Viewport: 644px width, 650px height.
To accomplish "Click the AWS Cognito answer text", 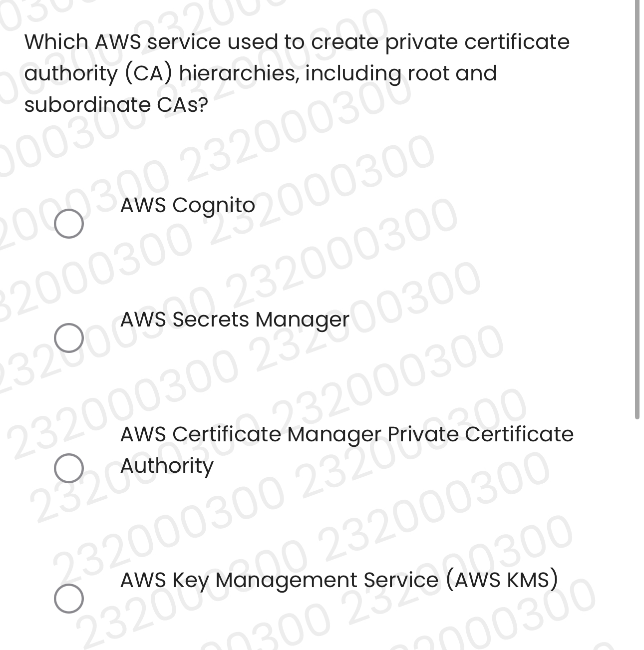I will tap(187, 205).
